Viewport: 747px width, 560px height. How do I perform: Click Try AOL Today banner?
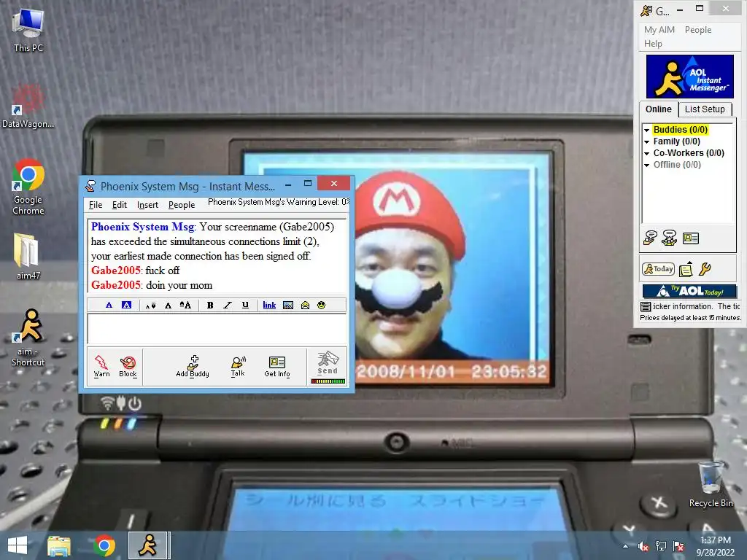tap(689, 291)
